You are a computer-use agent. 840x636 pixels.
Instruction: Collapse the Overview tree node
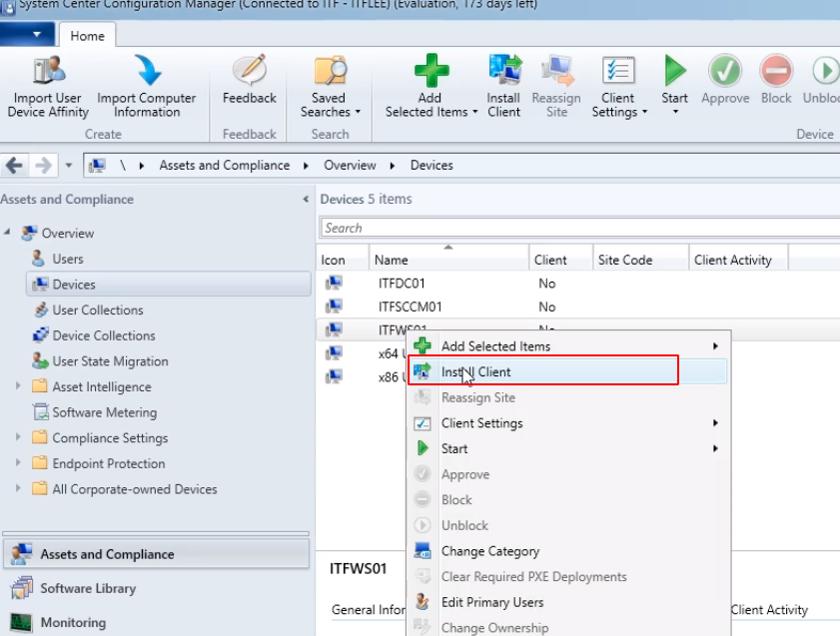click(7, 233)
